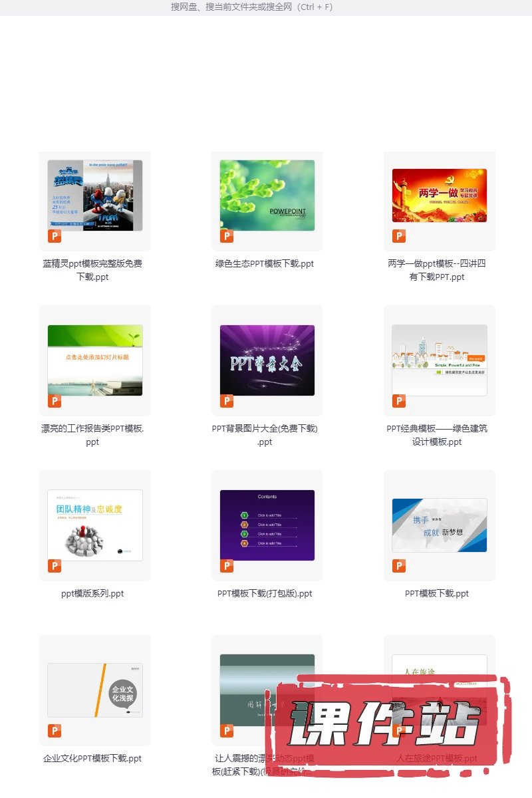
Task: Select the 携手成就新梦想 thumbnail
Action: [440, 525]
